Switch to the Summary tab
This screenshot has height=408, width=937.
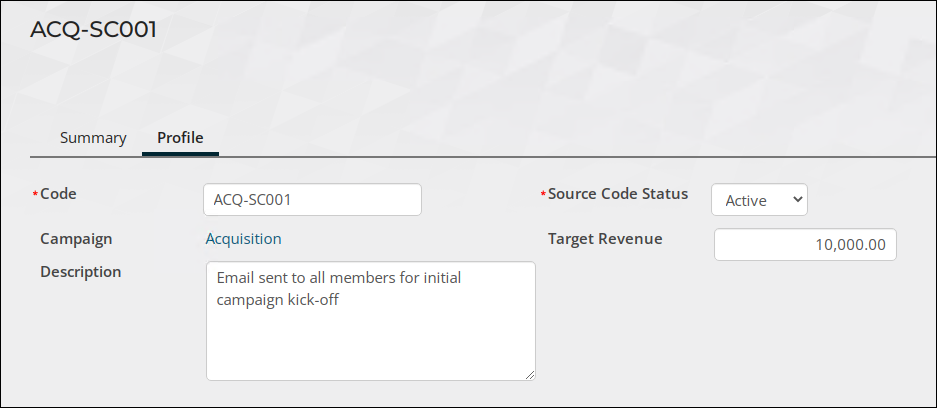point(93,138)
